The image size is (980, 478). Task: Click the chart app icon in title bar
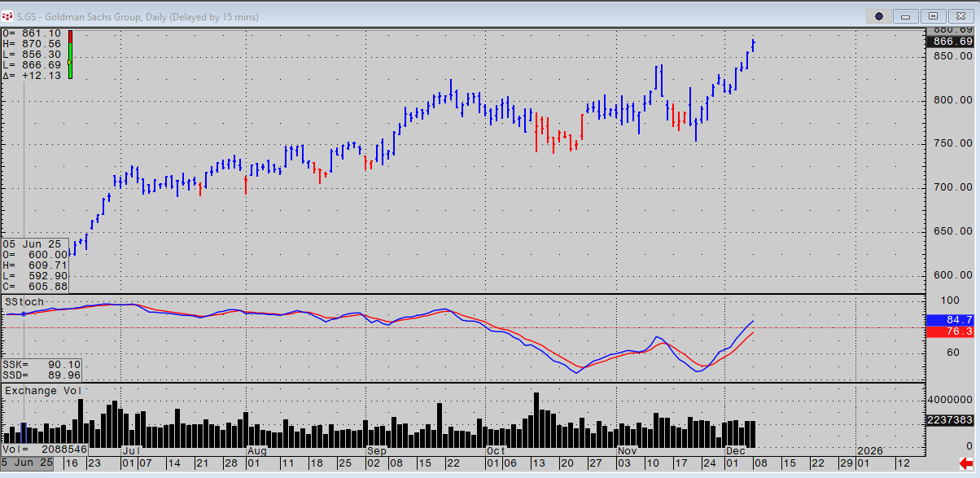pyautogui.click(x=8, y=16)
